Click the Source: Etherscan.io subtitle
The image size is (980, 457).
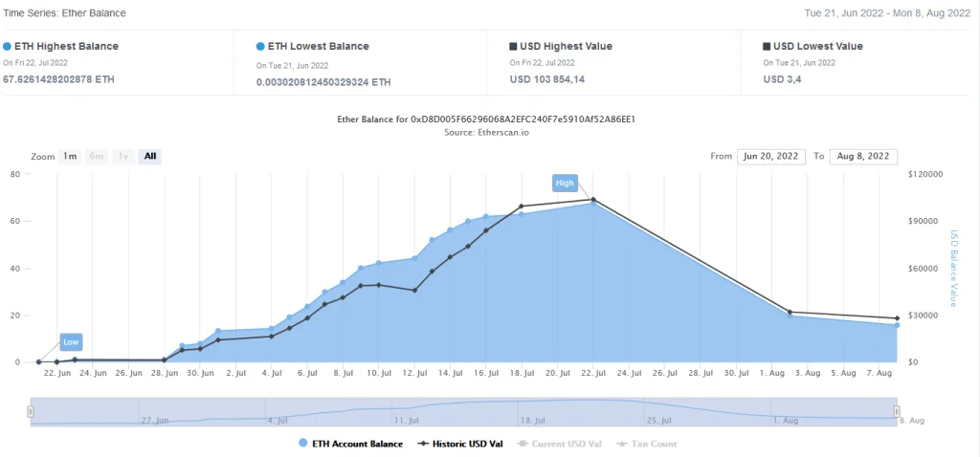(x=486, y=132)
